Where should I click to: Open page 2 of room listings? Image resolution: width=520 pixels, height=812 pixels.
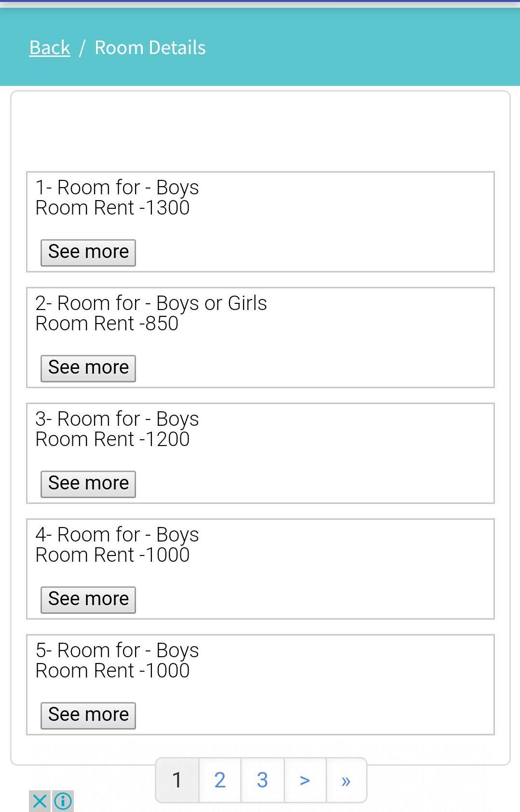[220, 780]
